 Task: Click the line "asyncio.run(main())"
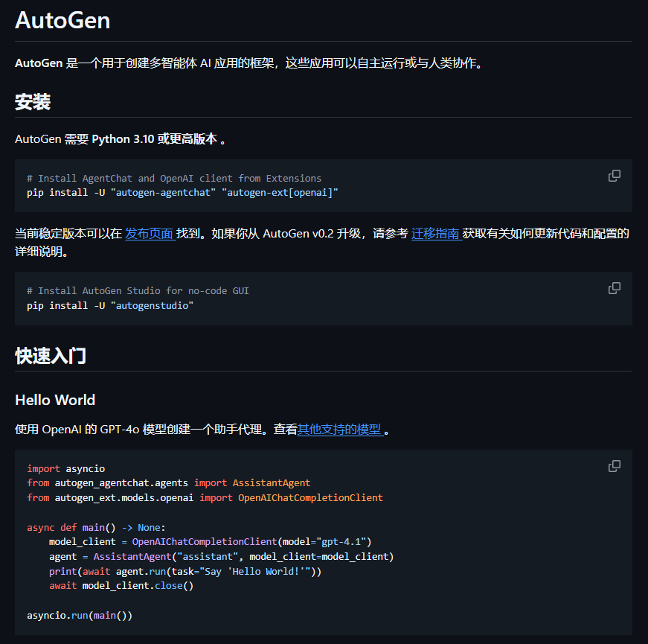pos(80,616)
